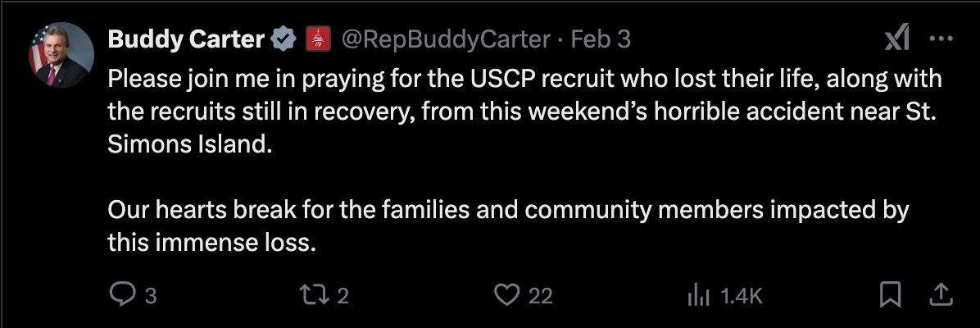Screen dimensions: 980x328
Task: Click the Grok explain-post icon
Action: [x=896, y=39]
